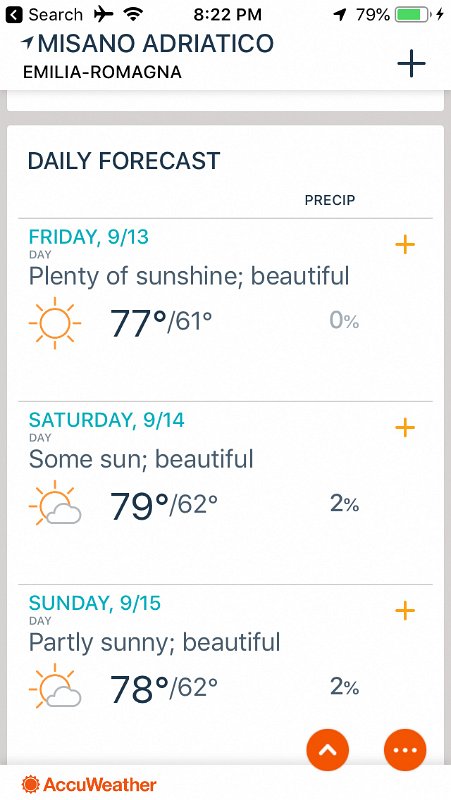Open the Misano Adriatico location title
451x800 pixels.
[156, 44]
